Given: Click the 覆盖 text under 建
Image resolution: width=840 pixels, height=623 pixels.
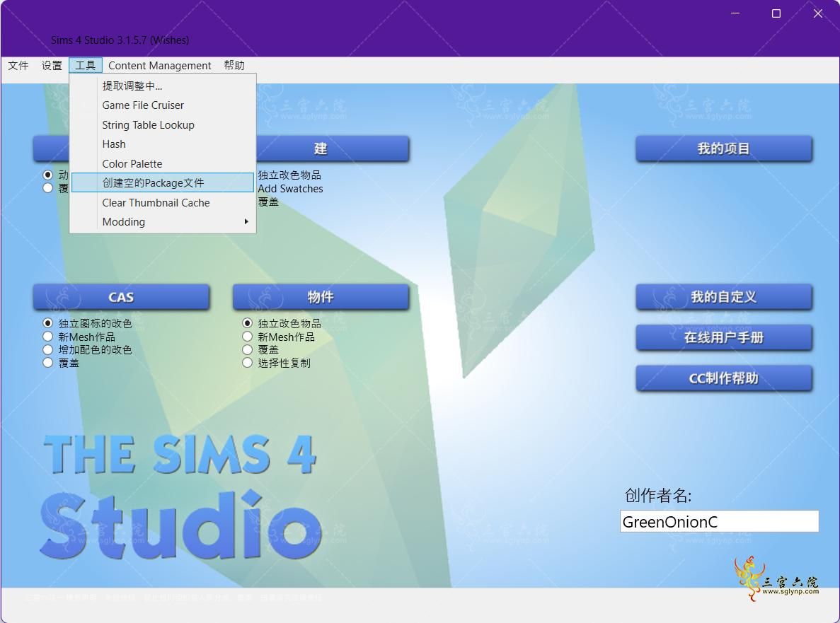Looking at the screenshot, I should 268,202.
